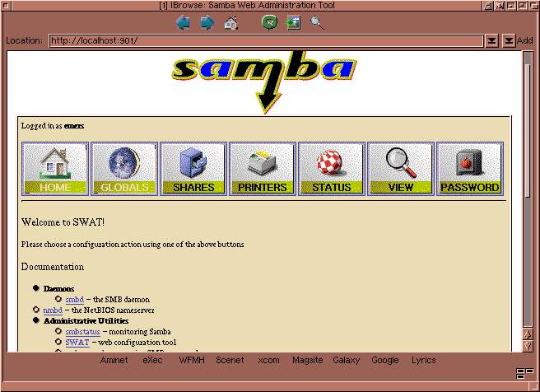Open the SWAT documentation link

(x=77, y=343)
